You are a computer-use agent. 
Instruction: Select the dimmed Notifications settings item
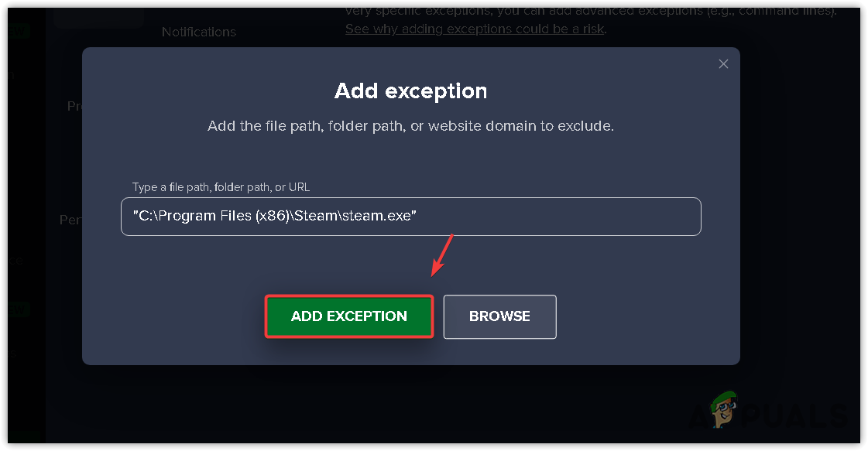coord(199,32)
